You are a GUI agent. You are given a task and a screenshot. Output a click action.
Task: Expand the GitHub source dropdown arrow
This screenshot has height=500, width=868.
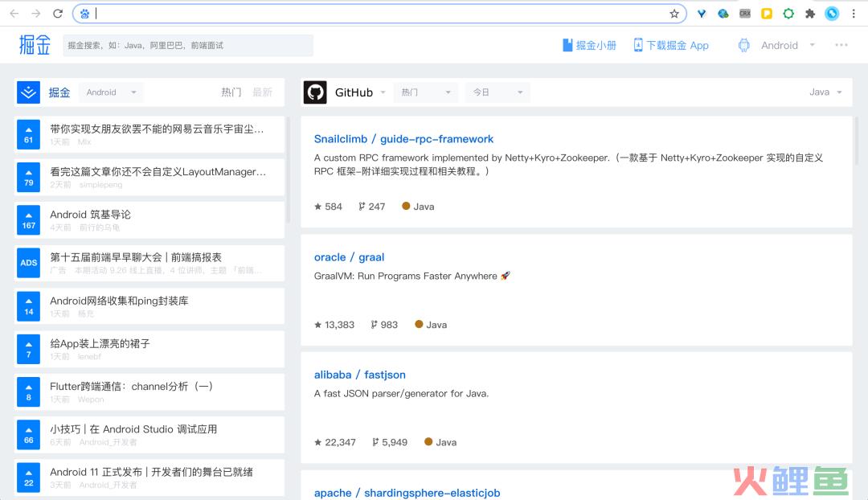coord(383,92)
